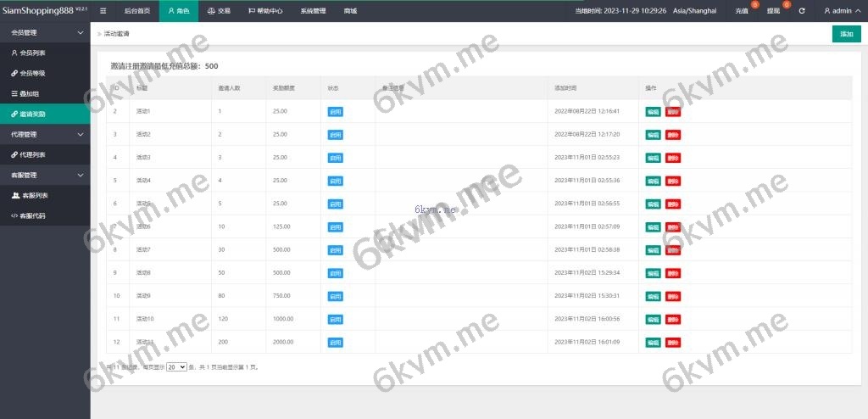Collapse the 会员管理 sidebar section
This screenshot has width=868, height=419.
point(80,32)
